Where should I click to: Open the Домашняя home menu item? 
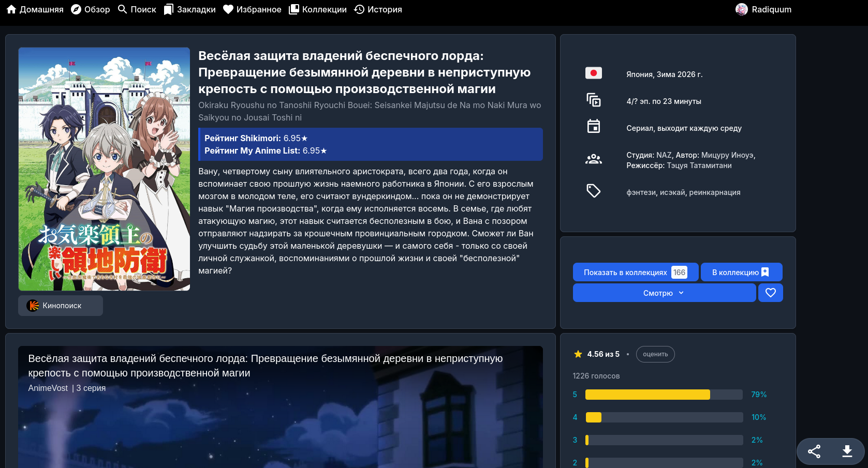(x=35, y=9)
